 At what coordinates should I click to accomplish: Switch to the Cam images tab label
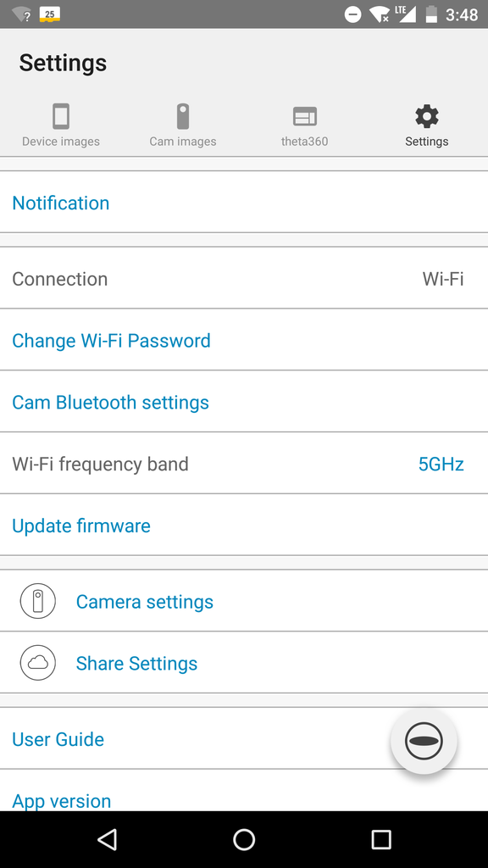tap(183, 142)
